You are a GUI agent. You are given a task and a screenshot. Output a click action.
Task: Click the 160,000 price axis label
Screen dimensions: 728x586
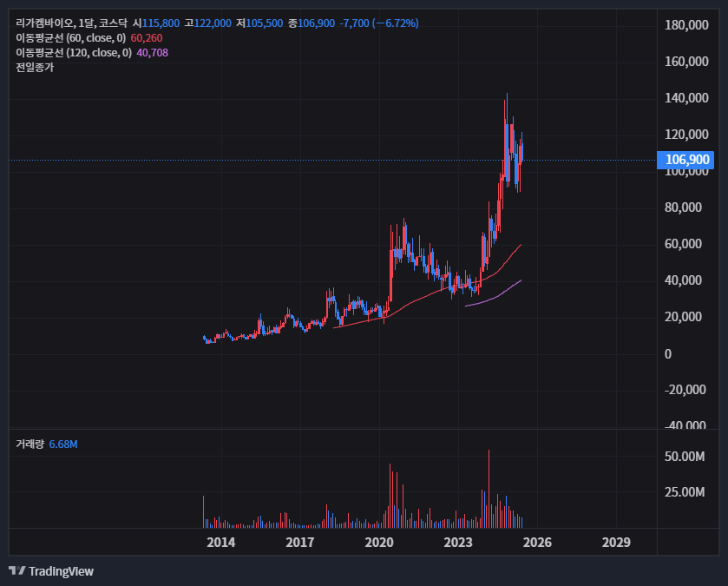(x=686, y=62)
